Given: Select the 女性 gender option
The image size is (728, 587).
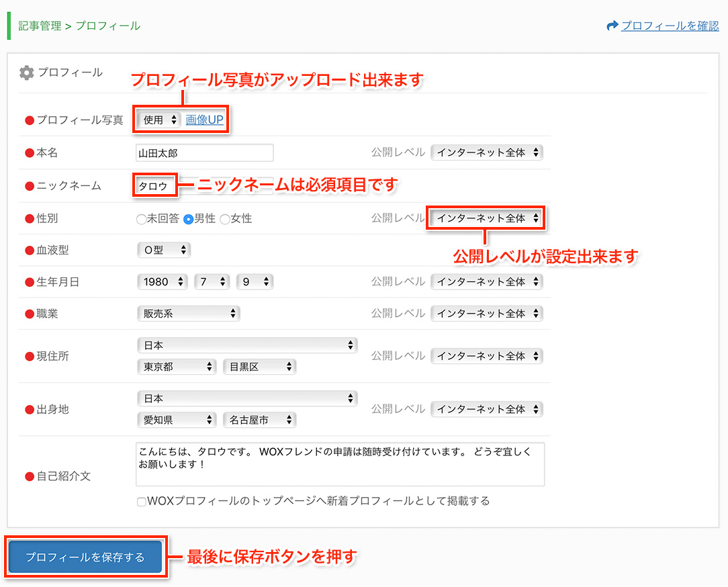Looking at the screenshot, I should (226, 218).
